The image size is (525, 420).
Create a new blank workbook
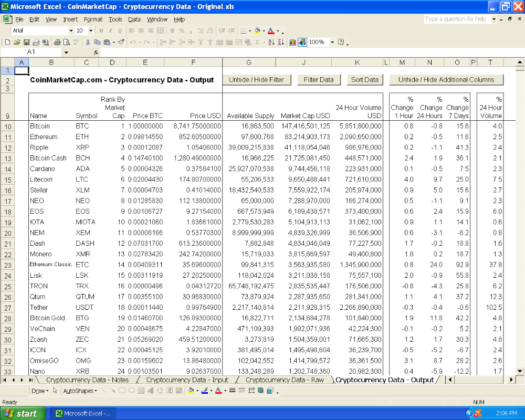pos(7,42)
